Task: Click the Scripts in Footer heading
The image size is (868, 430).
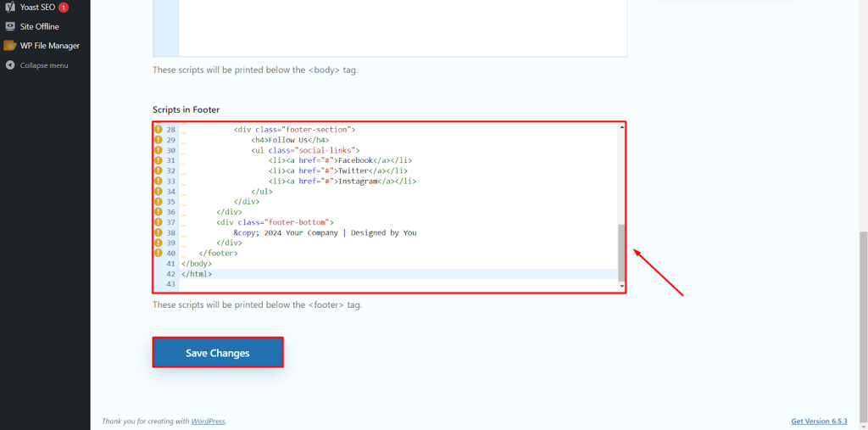Action: (186, 109)
